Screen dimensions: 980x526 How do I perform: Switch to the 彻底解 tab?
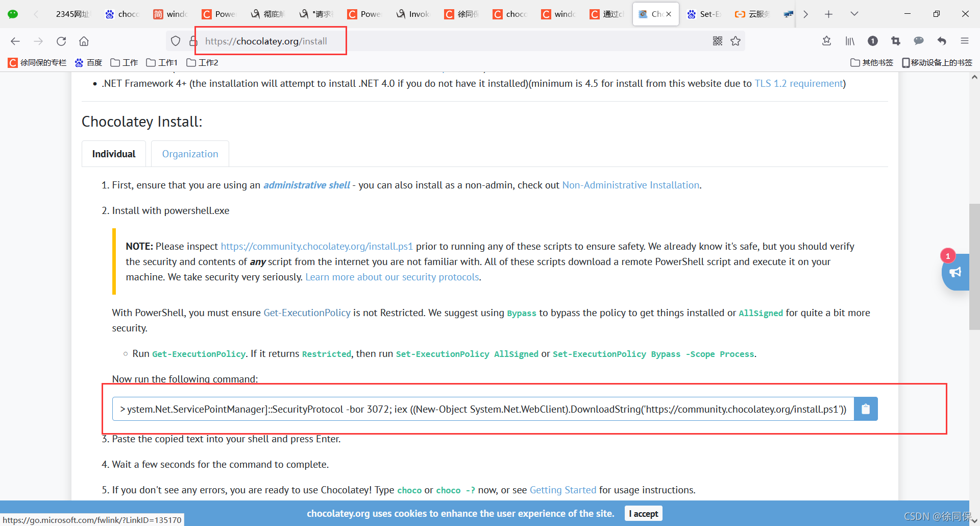268,14
